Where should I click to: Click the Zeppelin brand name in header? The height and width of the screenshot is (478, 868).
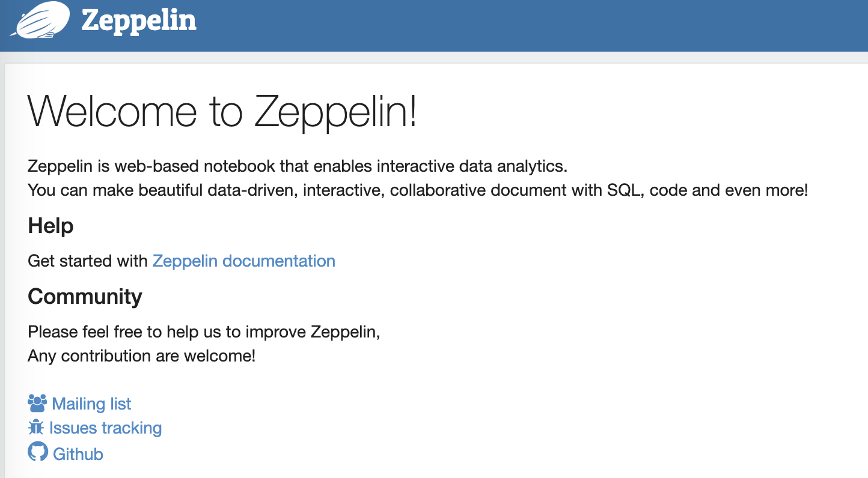coord(139,21)
